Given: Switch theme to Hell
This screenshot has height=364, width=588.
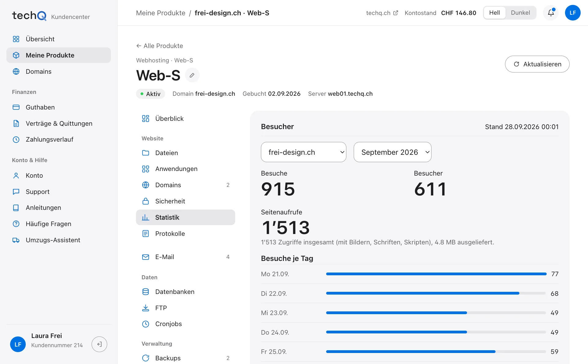Looking at the screenshot, I should click(495, 13).
